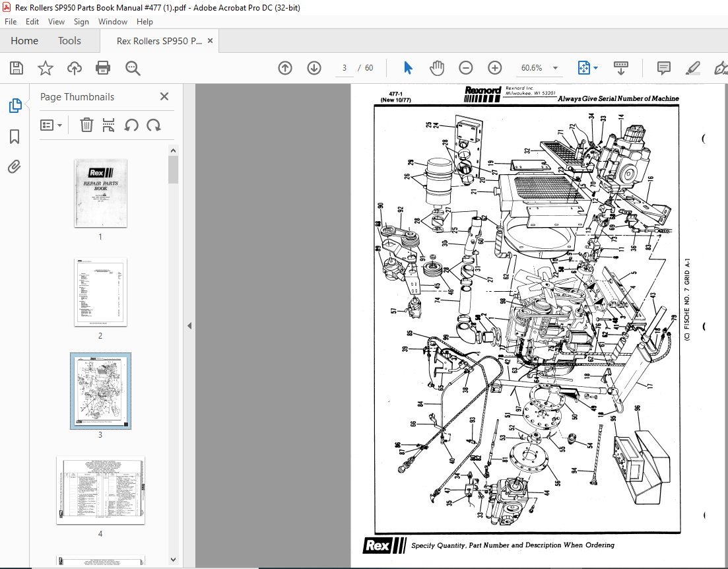The width and height of the screenshot is (728, 569).
Task: Click the Page Thumbnails panel title
Action: [77, 96]
